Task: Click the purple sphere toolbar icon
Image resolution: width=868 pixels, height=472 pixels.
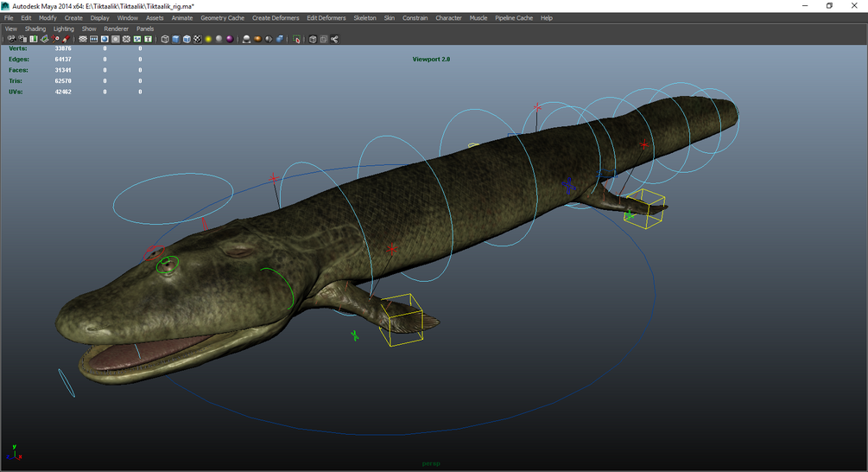Action: 230,40
